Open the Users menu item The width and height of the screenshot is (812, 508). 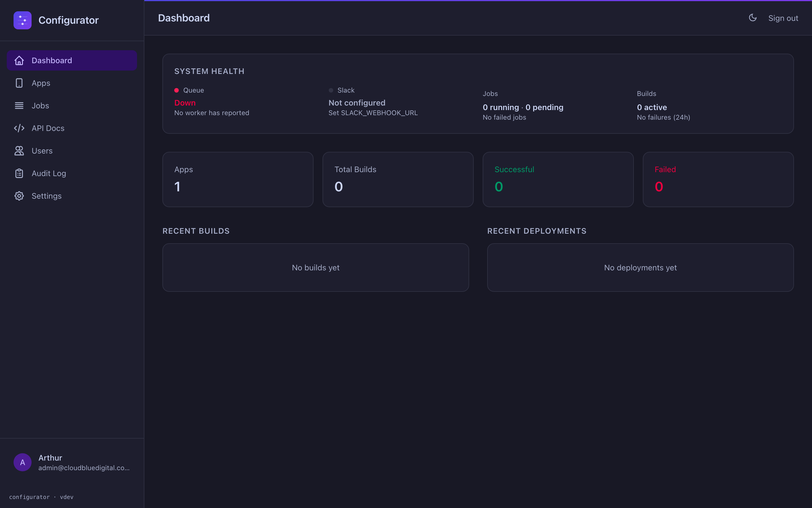click(71, 150)
